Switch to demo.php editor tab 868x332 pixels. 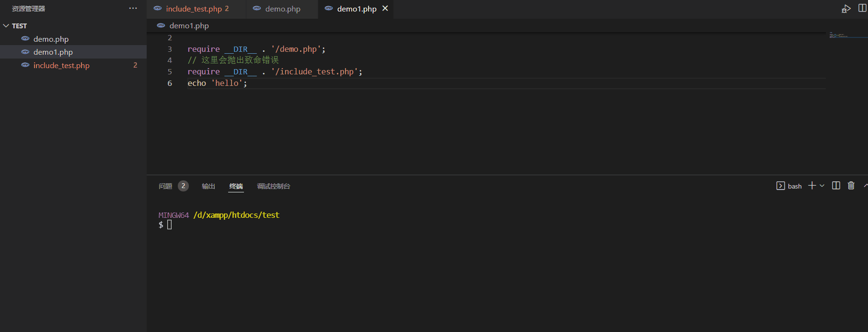[x=282, y=9]
